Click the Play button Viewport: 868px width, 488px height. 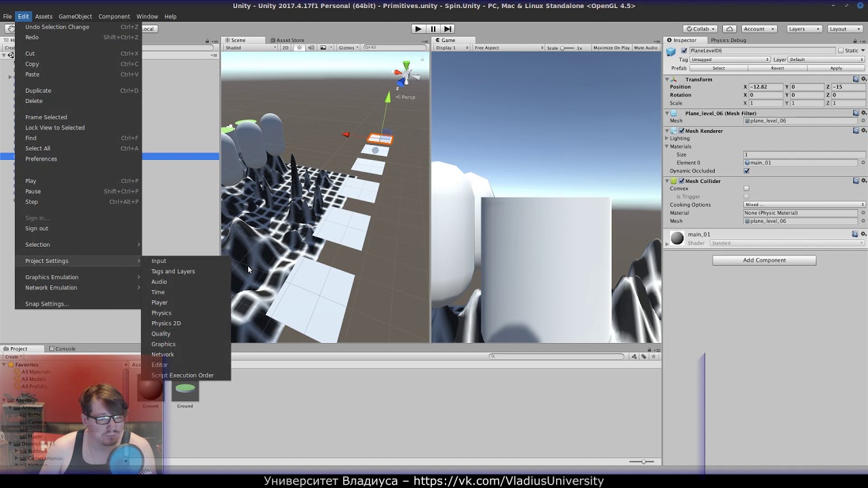pyautogui.click(x=418, y=28)
